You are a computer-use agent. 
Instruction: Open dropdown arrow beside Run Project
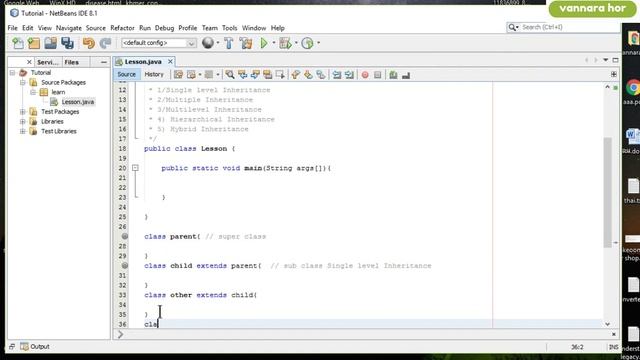[274, 42]
